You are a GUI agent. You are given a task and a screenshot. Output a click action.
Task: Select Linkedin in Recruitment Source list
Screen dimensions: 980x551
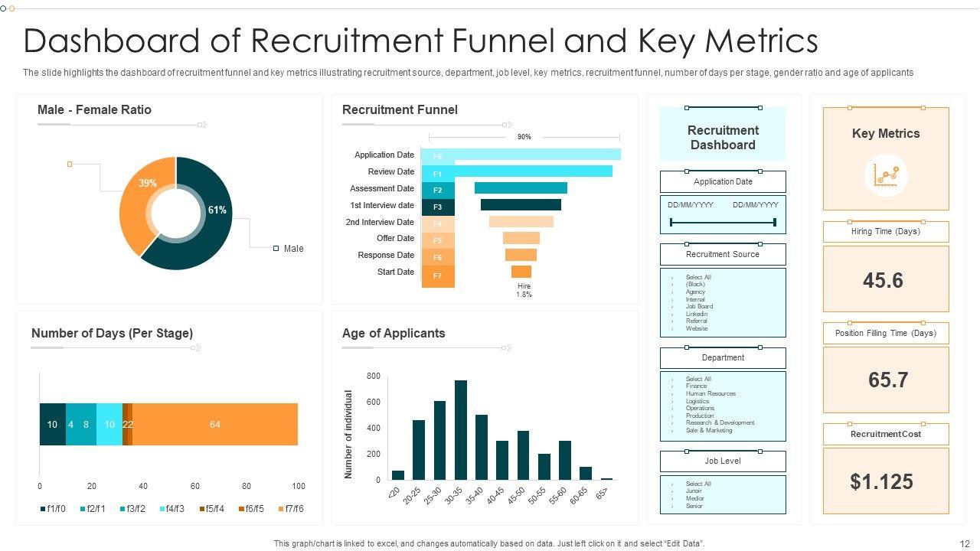click(697, 314)
